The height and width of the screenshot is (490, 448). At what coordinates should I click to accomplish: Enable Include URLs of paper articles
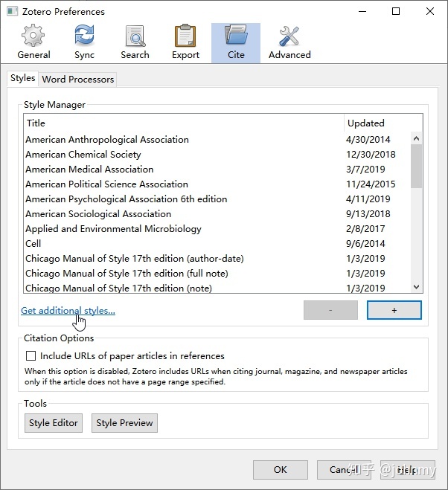coord(31,355)
